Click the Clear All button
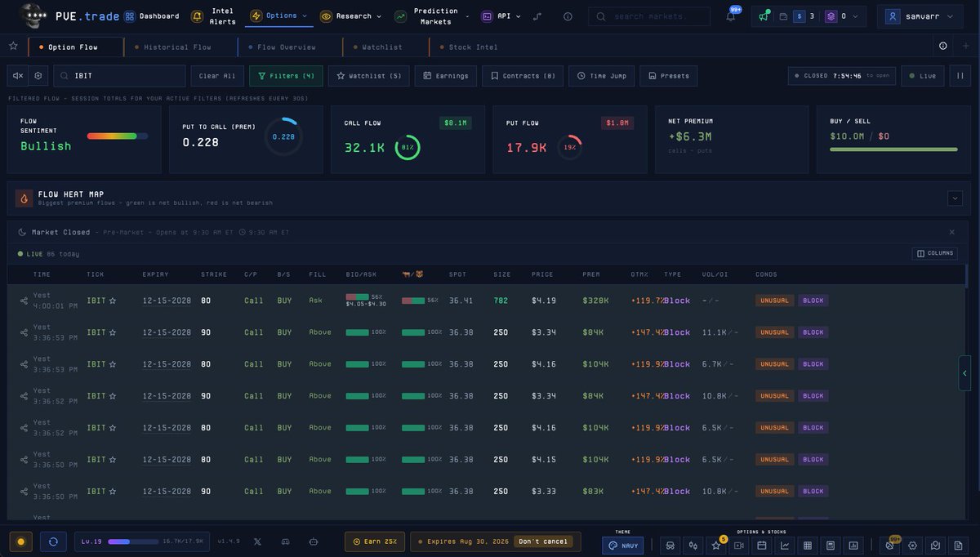 [x=217, y=76]
